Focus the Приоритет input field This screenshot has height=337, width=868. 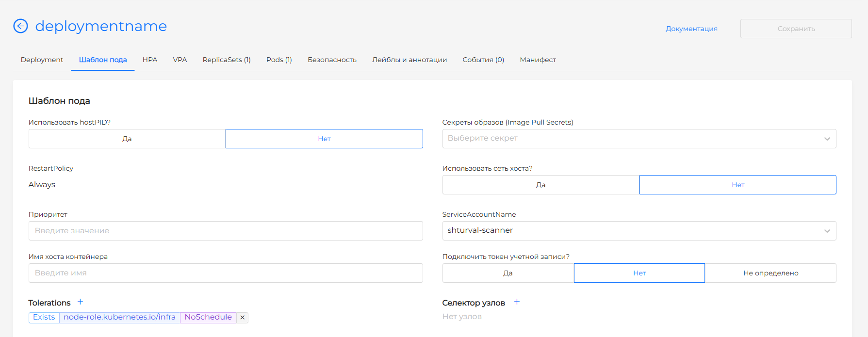tap(226, 231)
